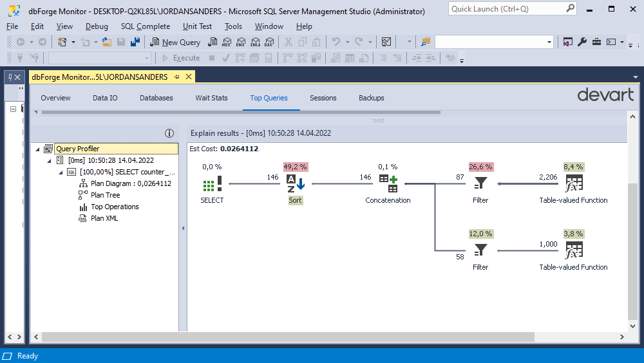
Task: Click the Execute button
Action: coord(181,58)
